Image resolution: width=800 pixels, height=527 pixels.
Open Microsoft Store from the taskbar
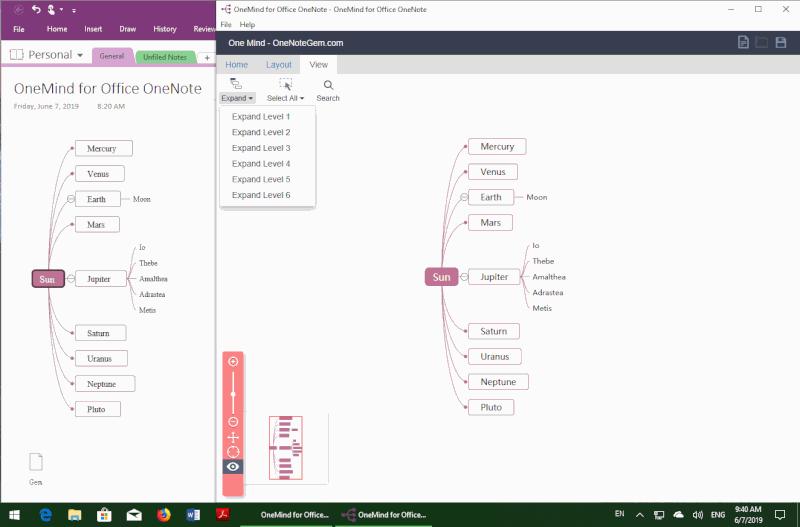click(104, 515)
